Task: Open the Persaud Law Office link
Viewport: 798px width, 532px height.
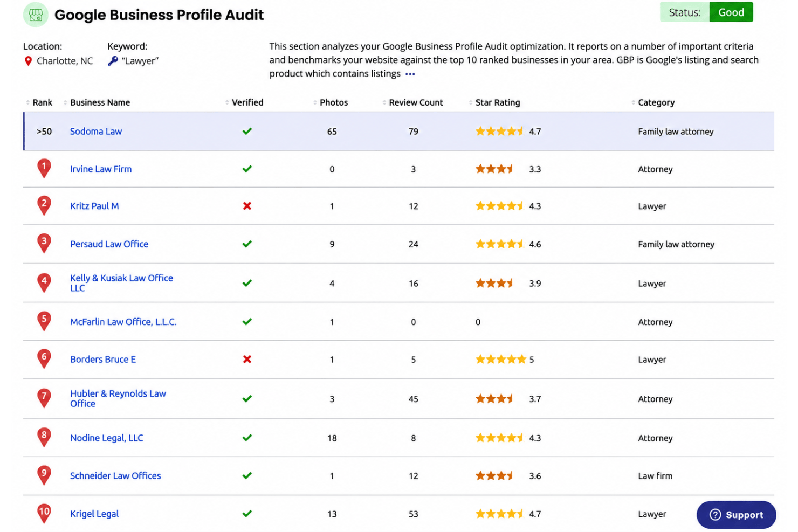Action: pyautogui.click(x=109, y=244)
